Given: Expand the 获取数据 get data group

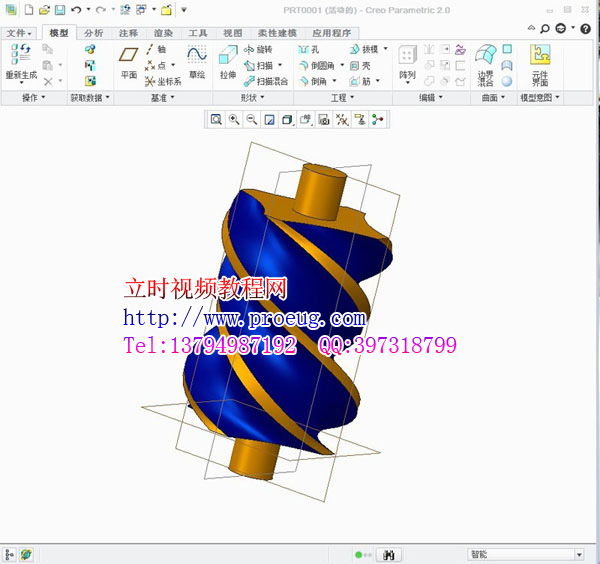Looking at the screenshot, I should pos(90,98).
